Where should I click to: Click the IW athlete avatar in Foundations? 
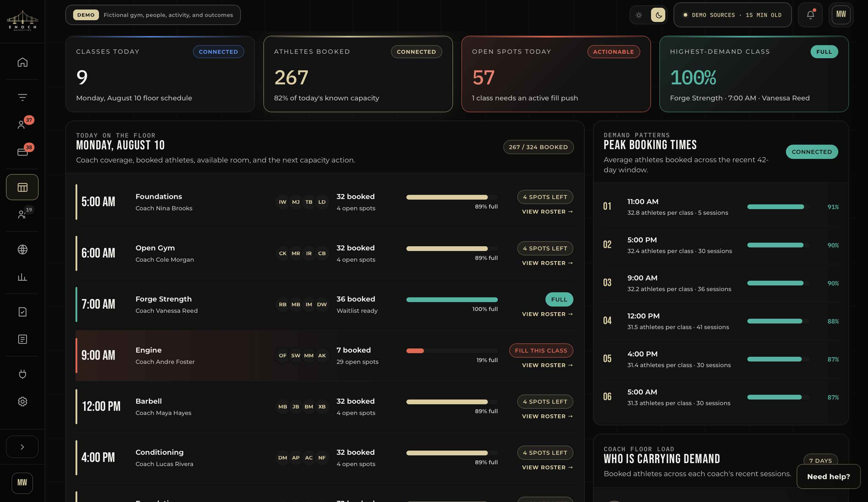coord(282,202)
